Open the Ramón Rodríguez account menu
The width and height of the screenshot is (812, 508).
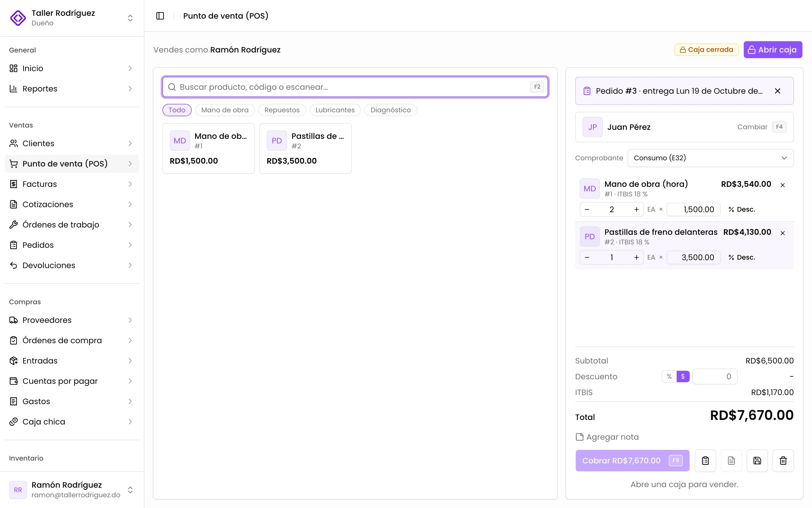click(x=72, y=490)
